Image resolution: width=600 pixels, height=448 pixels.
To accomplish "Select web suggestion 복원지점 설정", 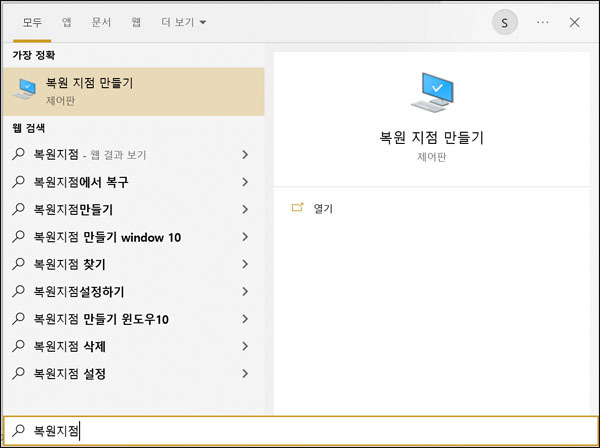I will (133, 374).
